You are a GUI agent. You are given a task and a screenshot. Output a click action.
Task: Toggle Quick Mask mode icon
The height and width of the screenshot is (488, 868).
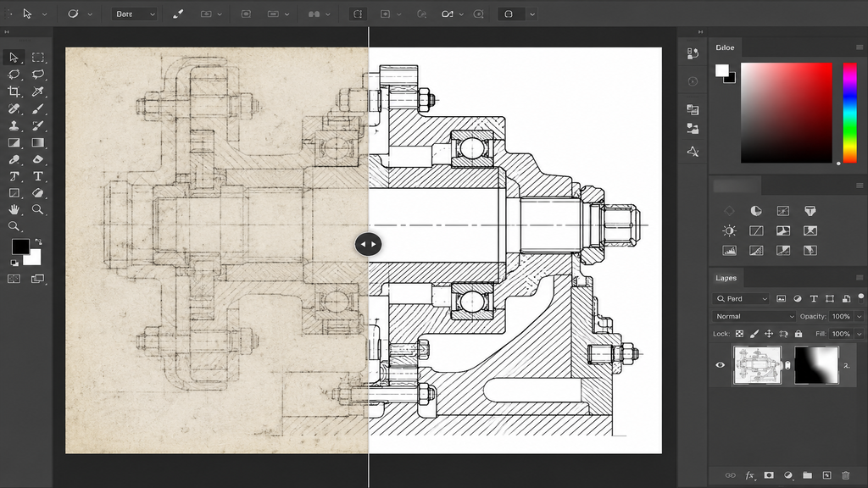14,279
